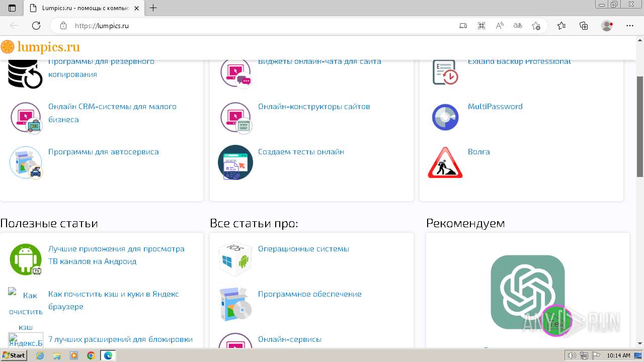
Task: Open the 'MultiPassword' link
Action: coord(495,107)
